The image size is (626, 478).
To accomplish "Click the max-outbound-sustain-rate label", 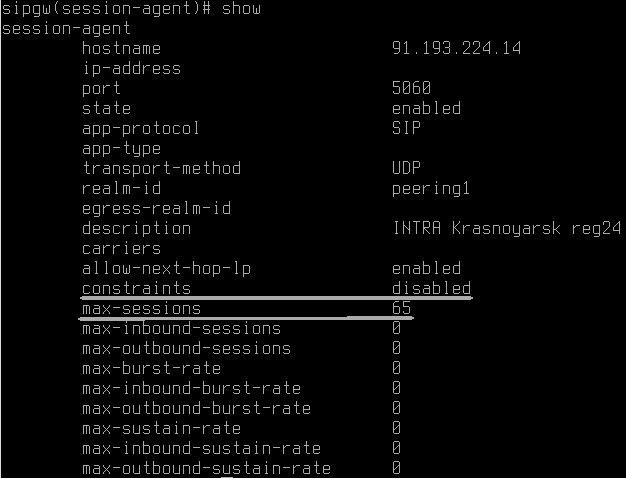I will [206, 468].
